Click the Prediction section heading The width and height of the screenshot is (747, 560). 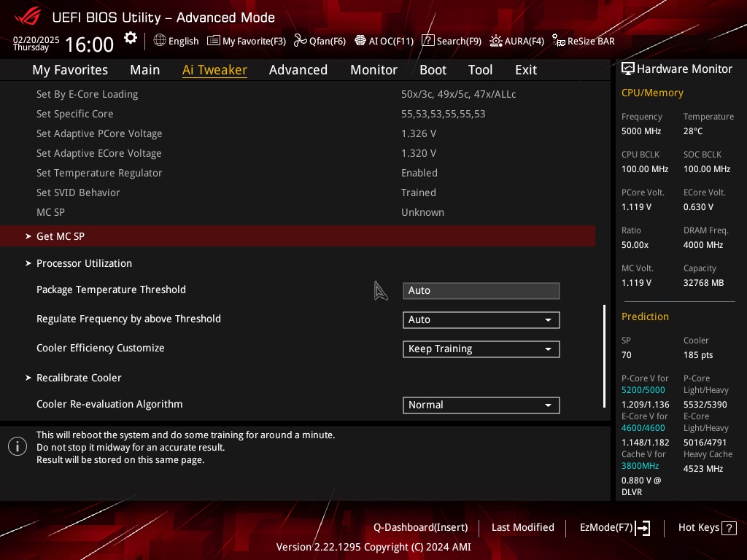pyautogui.click(x=645, y=316)
